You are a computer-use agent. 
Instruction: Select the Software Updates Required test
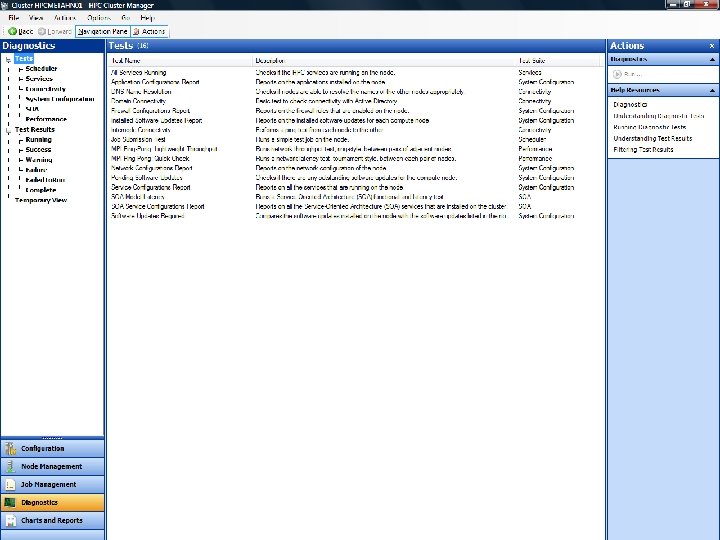(x=355, y=216)
